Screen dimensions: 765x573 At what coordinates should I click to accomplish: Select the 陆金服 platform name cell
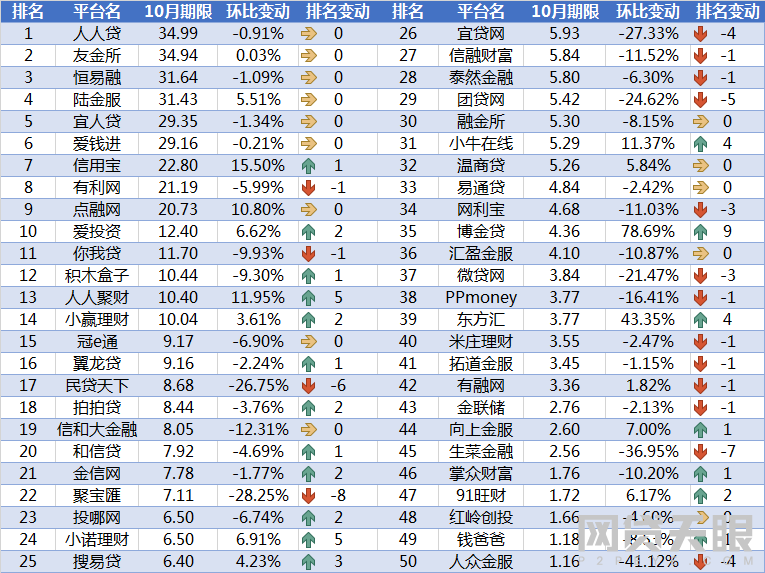click(97, 100)
